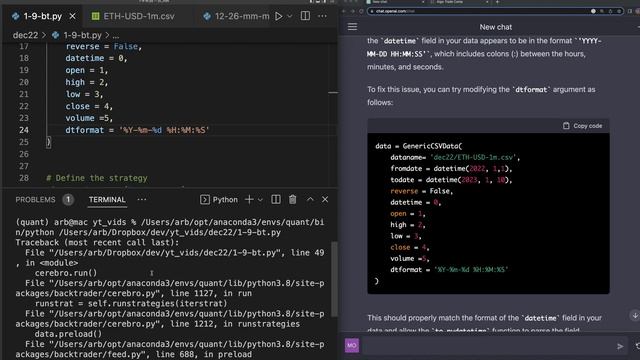This screenshot has width=640, height=360.
Task: Maximize panel with chevron up
Action: click(x=310, y=200)
